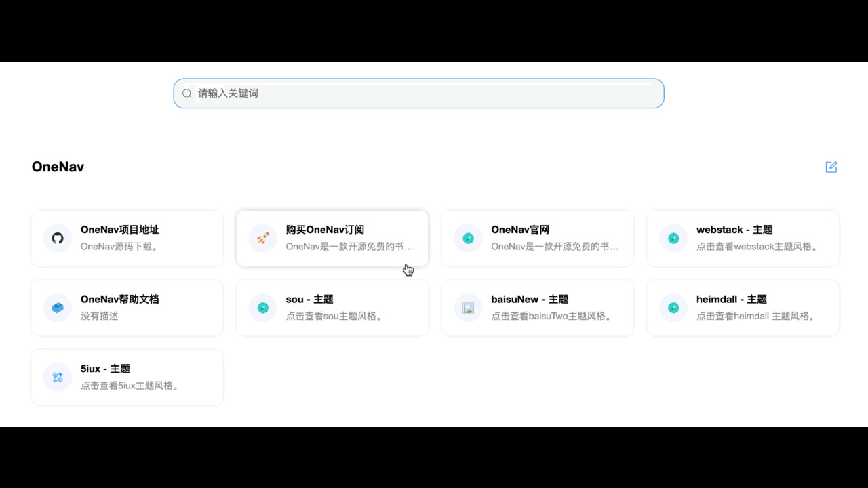Click description 点击查看heimdall 主题风格。
This screenshot has height=488, width=868.
pos(756,316)
